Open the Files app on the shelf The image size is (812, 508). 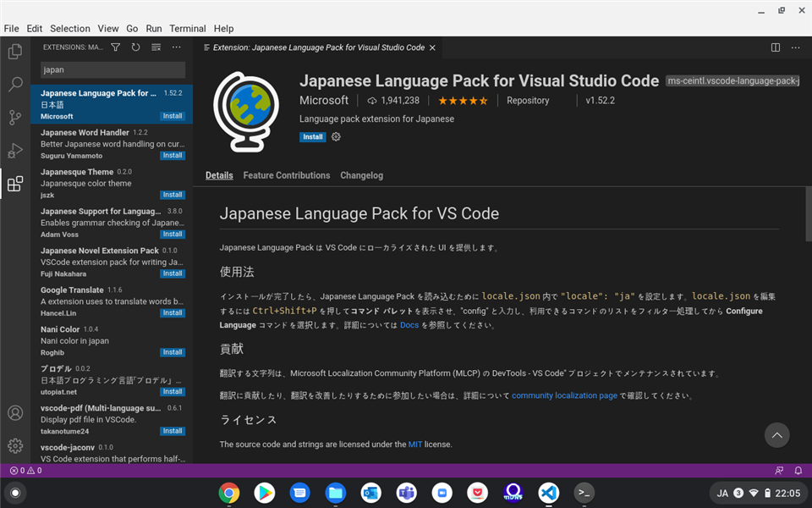point(335,493)
